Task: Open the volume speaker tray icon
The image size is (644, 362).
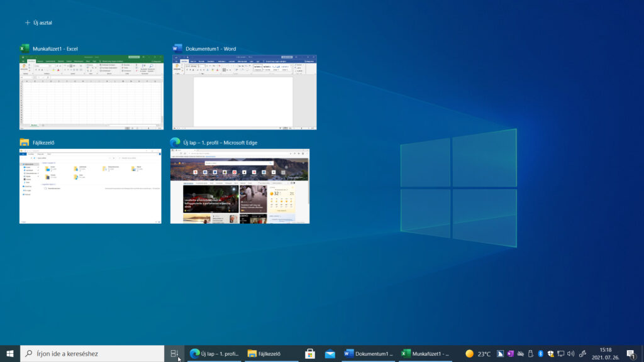Action: [x=571, y=353]
